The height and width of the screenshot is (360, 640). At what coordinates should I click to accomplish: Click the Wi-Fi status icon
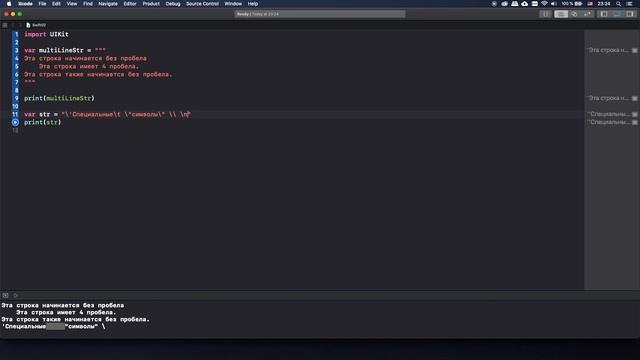pos(544,4)
